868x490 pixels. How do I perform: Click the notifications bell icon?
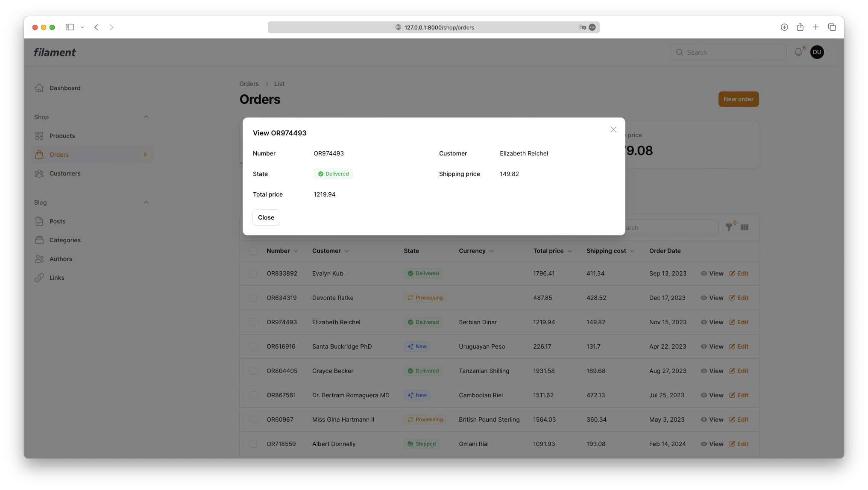pos(798,52)
